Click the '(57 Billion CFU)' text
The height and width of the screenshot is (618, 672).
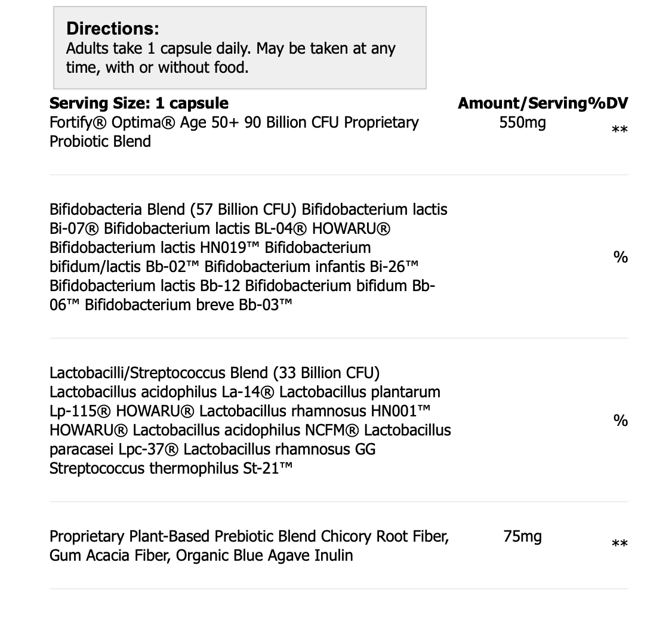[x=243, y=209]
